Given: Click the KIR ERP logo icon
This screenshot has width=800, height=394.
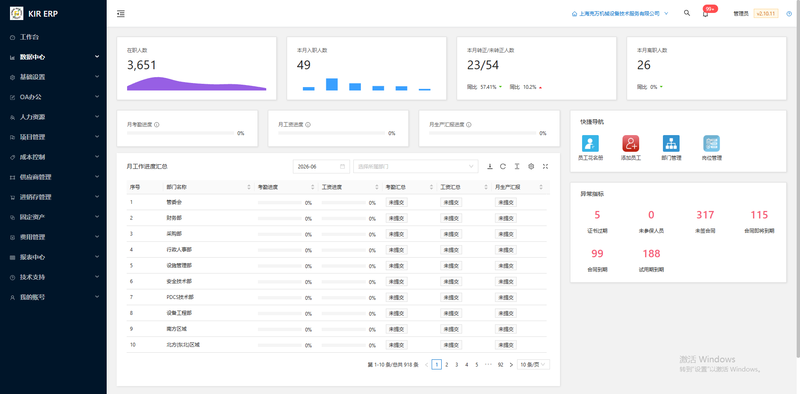Looking at the screenshot, I should 17,14.
